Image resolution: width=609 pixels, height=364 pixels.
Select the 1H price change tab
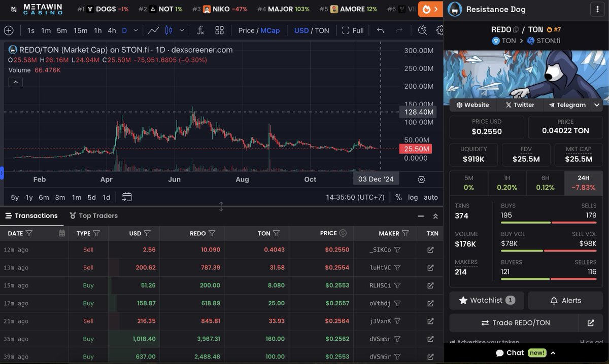[x=506, y=183]
